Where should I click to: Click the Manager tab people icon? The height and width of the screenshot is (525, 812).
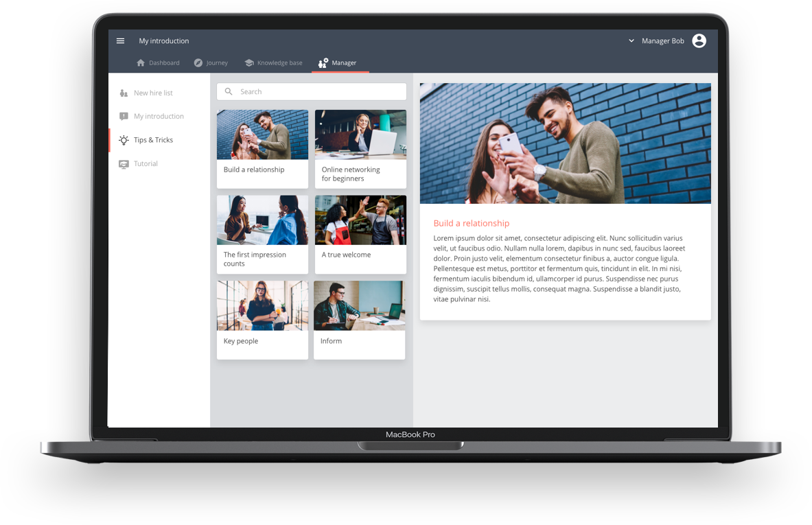click(x=323, y=62)
